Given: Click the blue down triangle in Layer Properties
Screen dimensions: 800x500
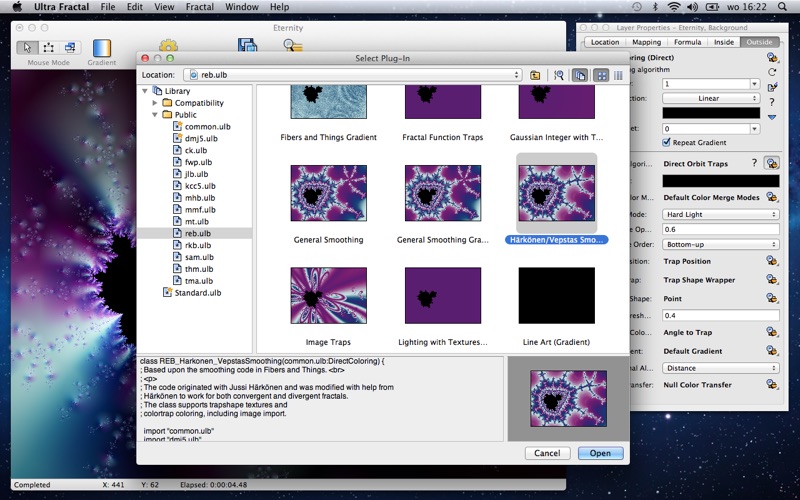Looking at the screenshot, I should pos(772,117).
